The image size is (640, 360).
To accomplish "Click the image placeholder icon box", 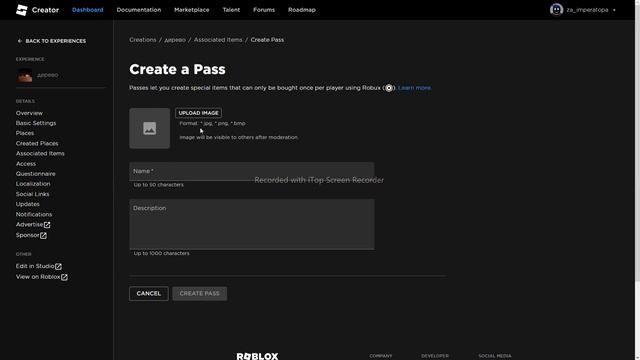I will coord(149,128).
